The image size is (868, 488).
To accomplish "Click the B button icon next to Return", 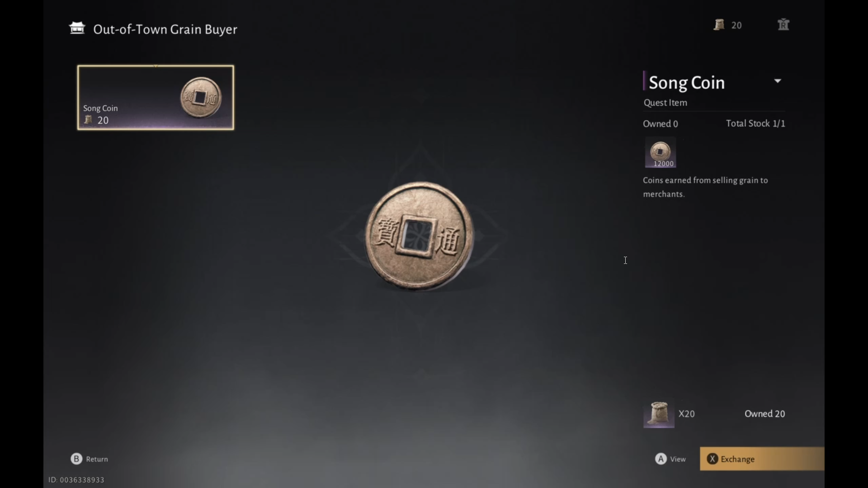I will pos(76,459).
